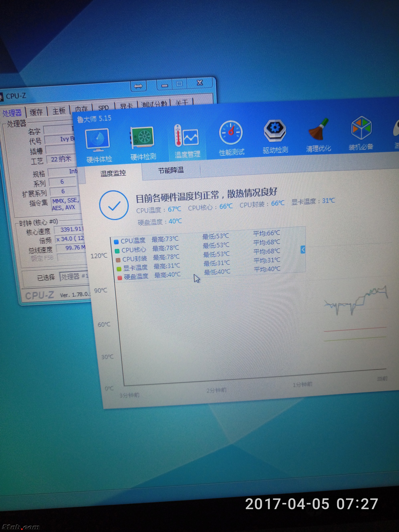Click CPU封装 66℃ reading
The height and width of the screenshot is (532, 399).
click(262, 204)
